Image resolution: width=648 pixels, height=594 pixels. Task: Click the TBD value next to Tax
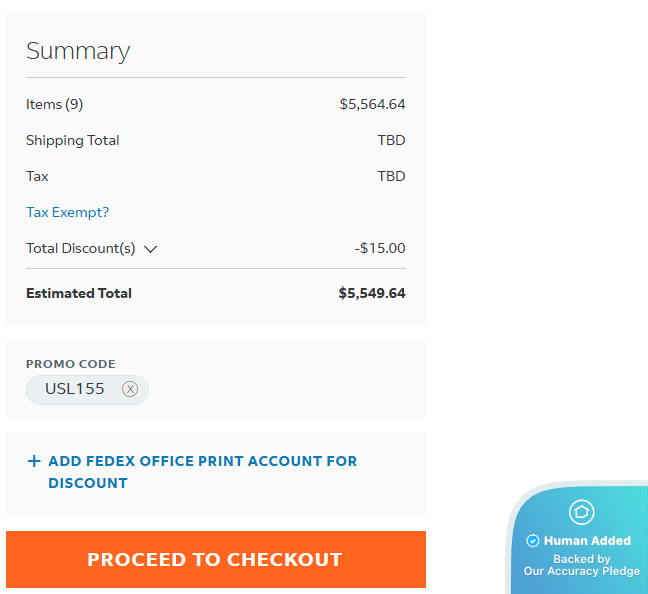[391, 176]
